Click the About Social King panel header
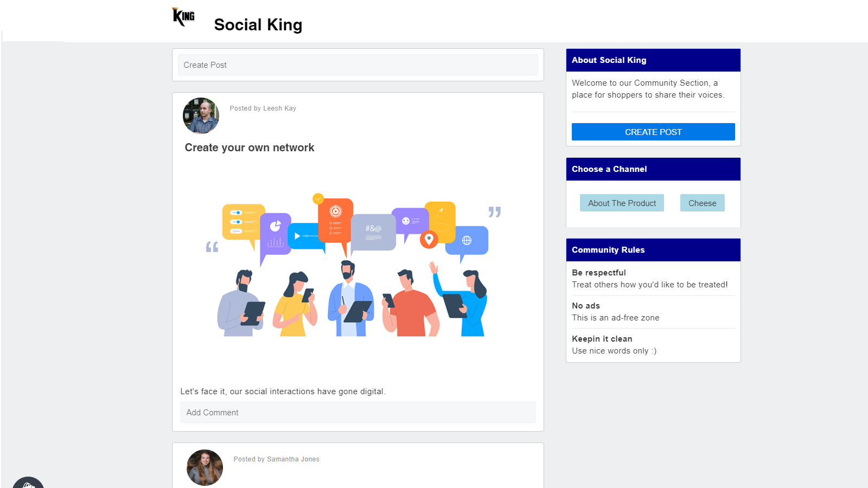The image size is (868, 488). coord(653,60)
